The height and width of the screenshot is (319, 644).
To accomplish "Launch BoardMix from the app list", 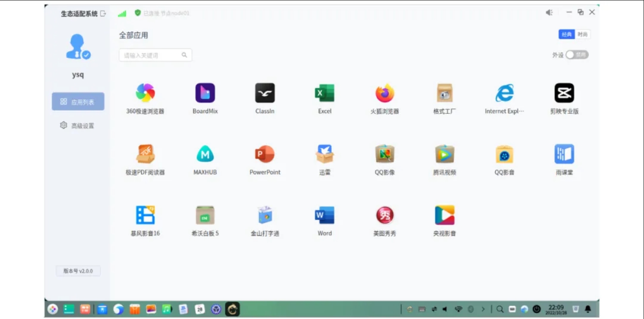I will click(x=205, y=93).
